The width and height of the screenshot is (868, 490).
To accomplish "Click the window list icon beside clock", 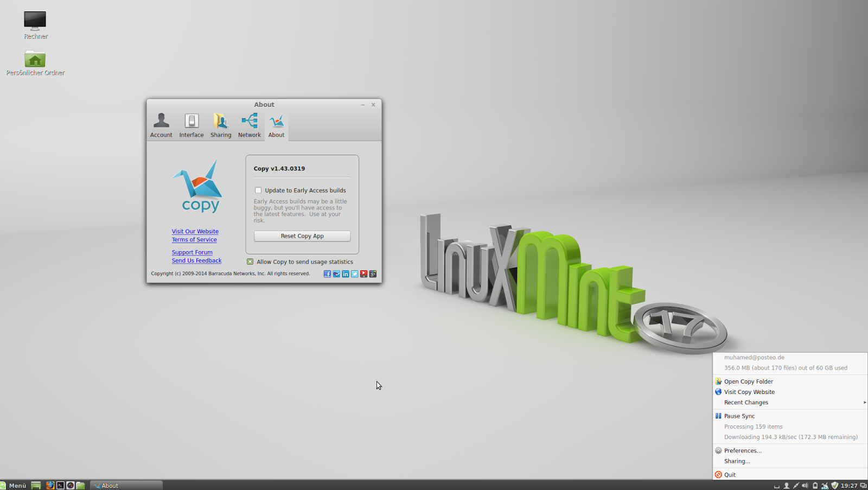I will coord(863,486).
